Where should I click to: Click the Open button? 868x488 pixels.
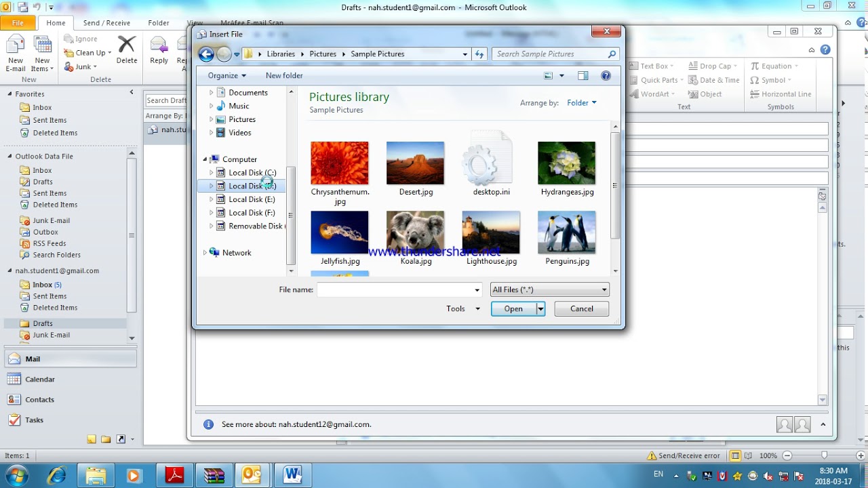pyautogui.click(x=513, y=309)
